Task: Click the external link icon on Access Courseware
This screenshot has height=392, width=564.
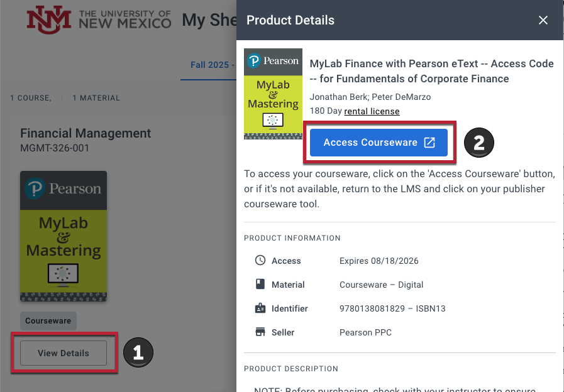Action: tap(429, 142)
